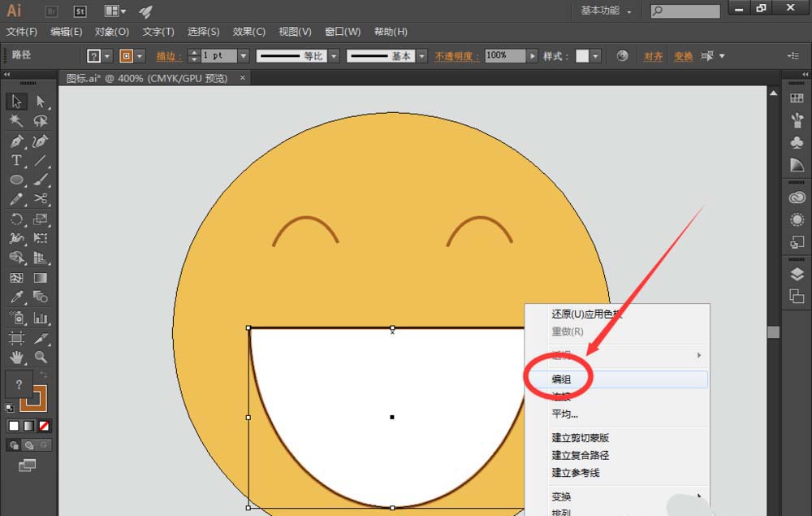Open the fill color dropdown in control bar
The height and width of the screenshot is (516, 812).
[107, 55]
